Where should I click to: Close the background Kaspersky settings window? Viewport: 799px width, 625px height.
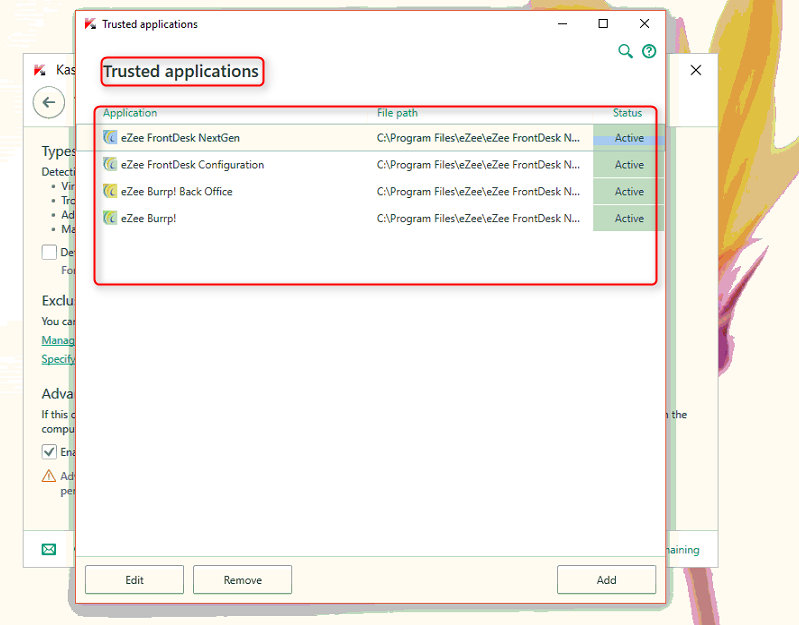tap(696, 70)
